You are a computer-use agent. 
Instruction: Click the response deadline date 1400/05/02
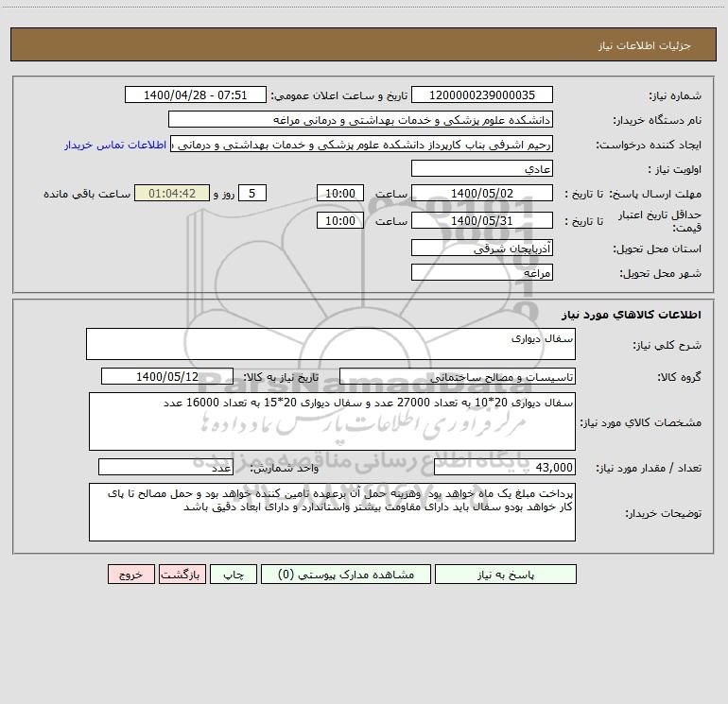[x=482, y=193]
